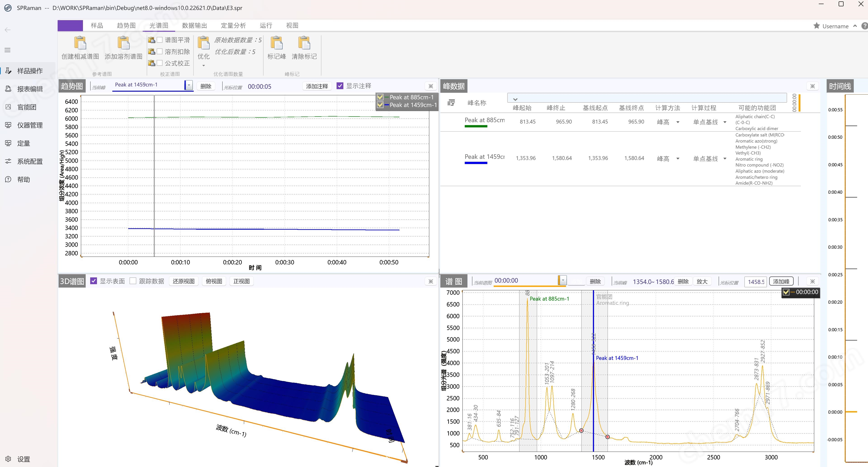Open 帮助 in the sidebar

click(x=28, y=179)
